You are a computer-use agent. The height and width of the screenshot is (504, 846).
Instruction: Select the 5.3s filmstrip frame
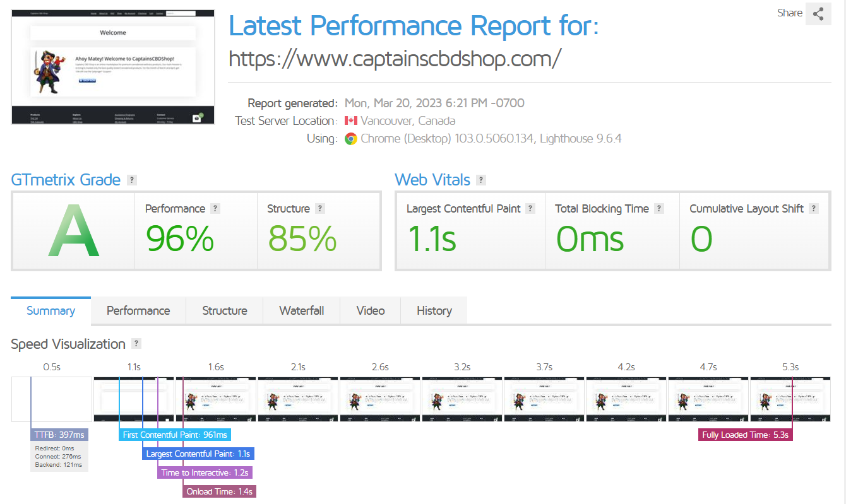pyautogui.click(x=790, y=399)
